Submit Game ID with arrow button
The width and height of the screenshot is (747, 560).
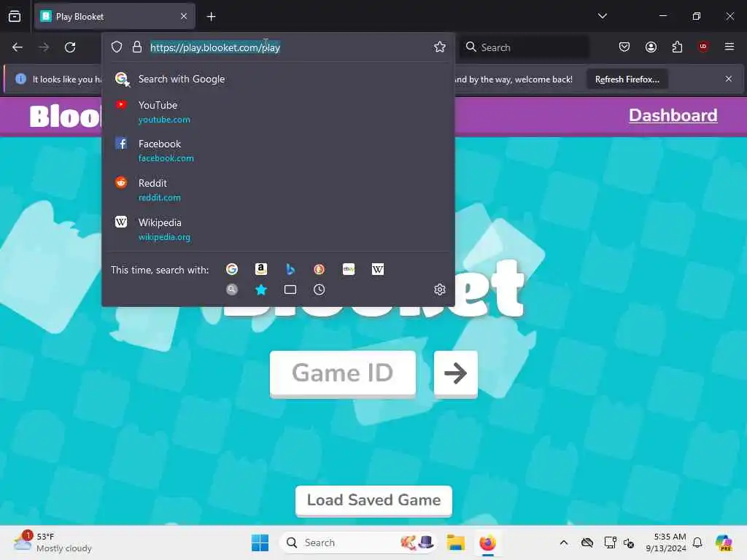pyautogui.click(x=455, y=373)
